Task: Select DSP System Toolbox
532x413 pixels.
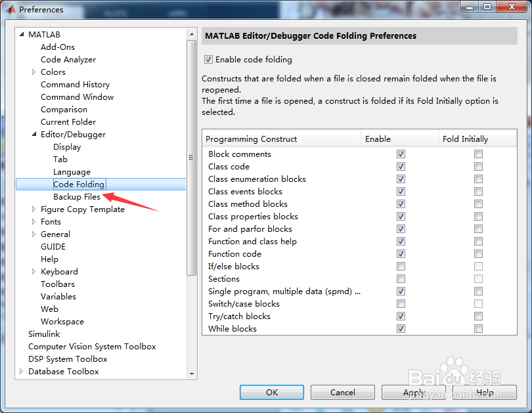Action: click(x=68, y=359)
